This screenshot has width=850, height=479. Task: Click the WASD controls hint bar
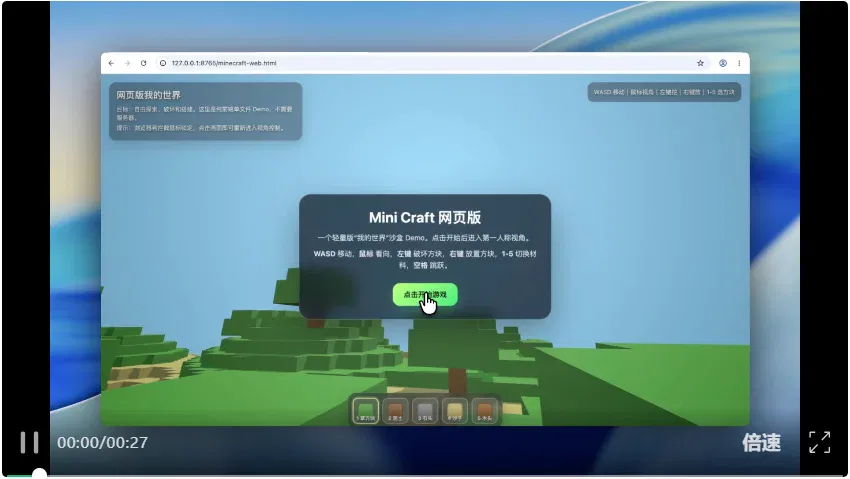[x=664, y=92]
